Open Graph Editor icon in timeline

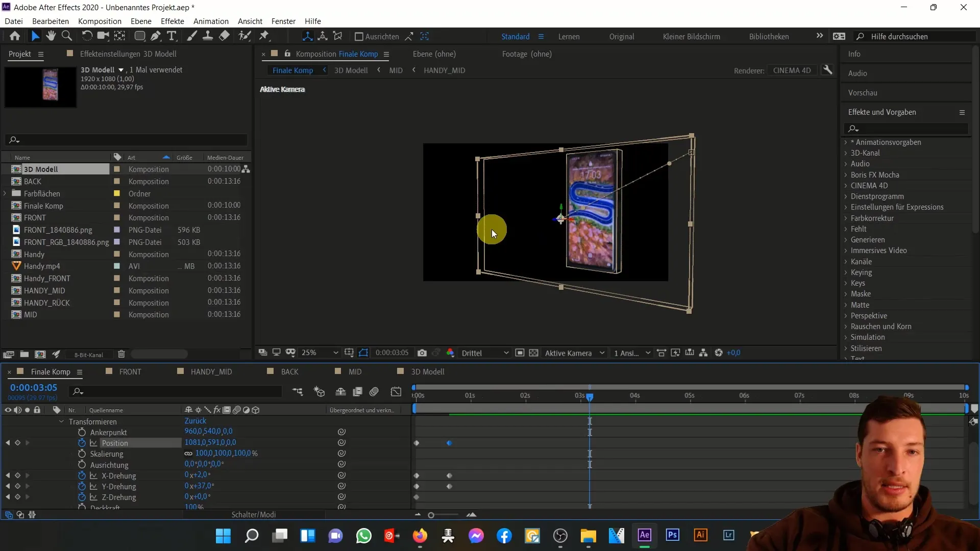click(396, 392)
